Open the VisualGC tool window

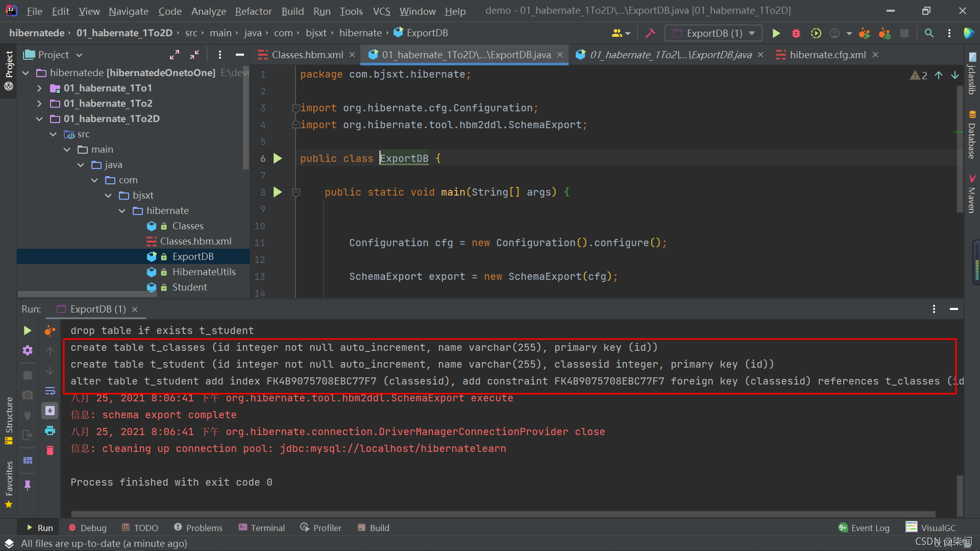pos(930,528)
